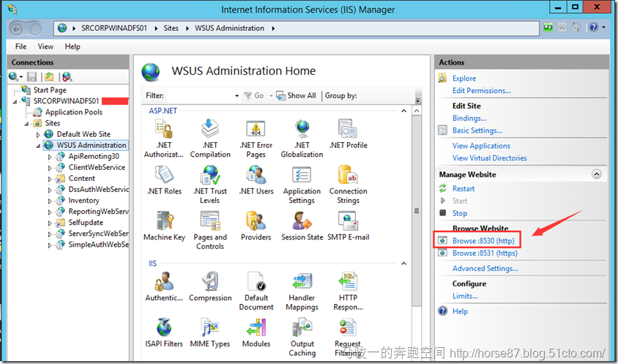
Task: Open Session State feature
Action: tap(302, 226)
